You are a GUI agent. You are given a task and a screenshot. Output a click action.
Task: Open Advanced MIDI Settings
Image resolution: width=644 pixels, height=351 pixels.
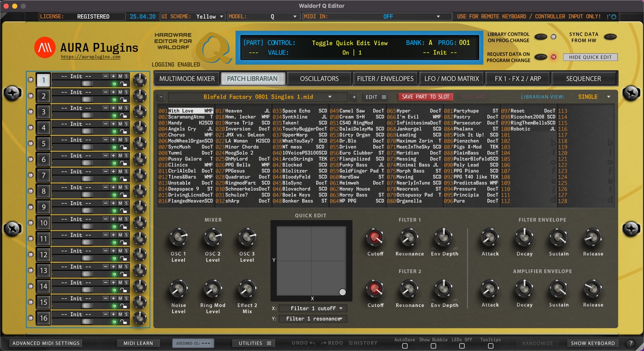point(46,343)
